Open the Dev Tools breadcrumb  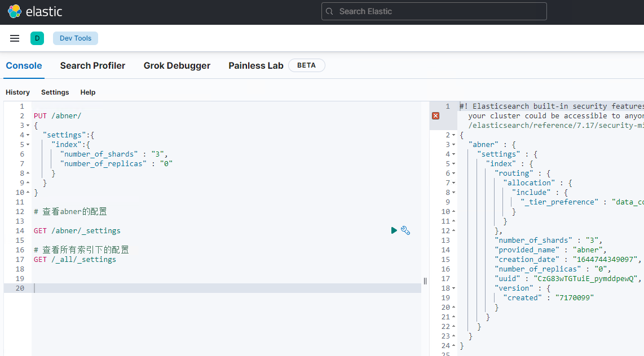pos(76,38)
